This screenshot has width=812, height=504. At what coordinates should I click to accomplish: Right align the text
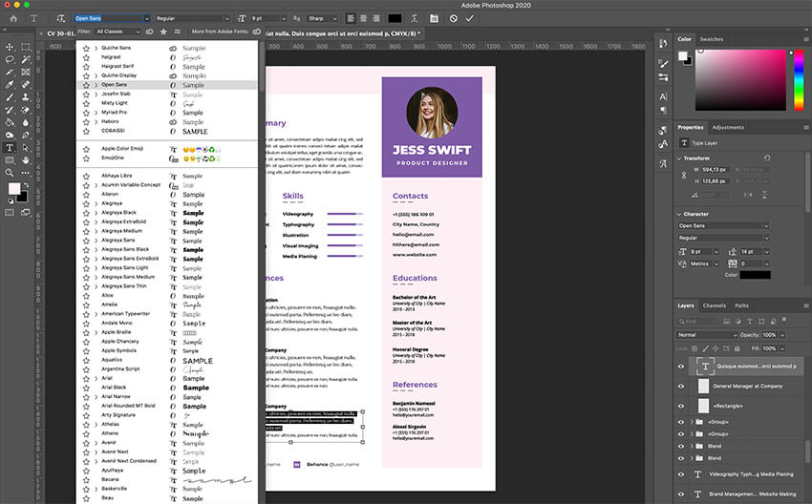(x=376, y=19)
